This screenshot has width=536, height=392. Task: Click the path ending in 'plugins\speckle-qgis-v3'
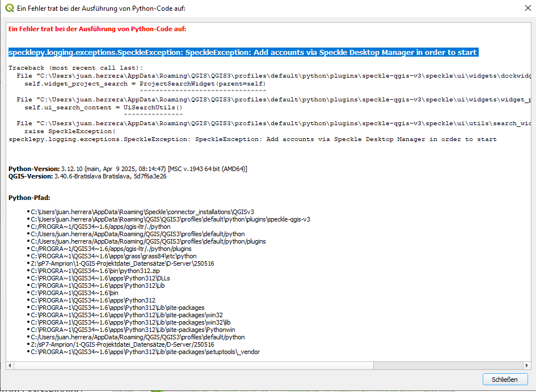(171, 219)
